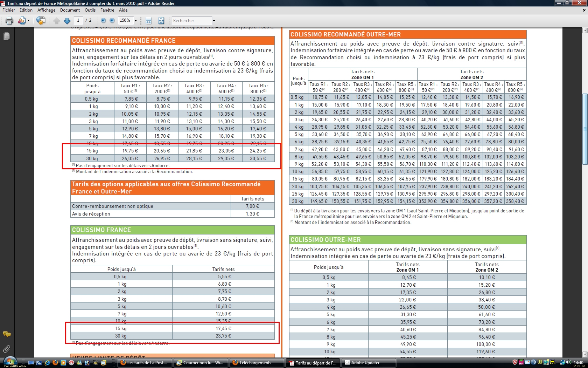
Task: Launch Internet Explorer from quick launch
Action: (47, 363)
